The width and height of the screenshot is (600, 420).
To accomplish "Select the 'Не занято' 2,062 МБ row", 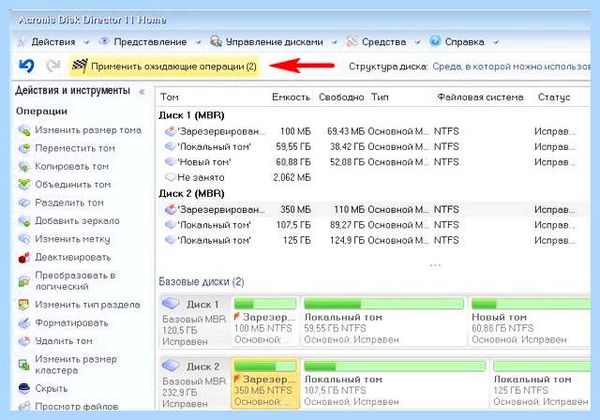I will (x=373, y=177).
